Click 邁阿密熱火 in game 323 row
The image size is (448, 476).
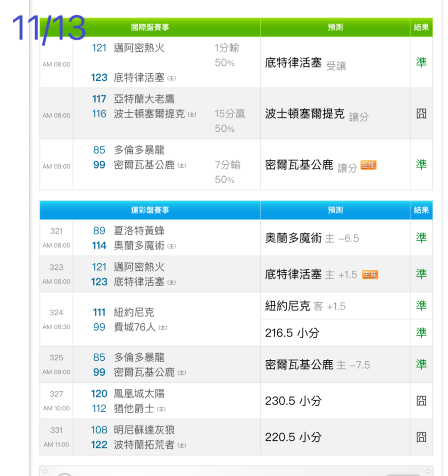[139, 267]
